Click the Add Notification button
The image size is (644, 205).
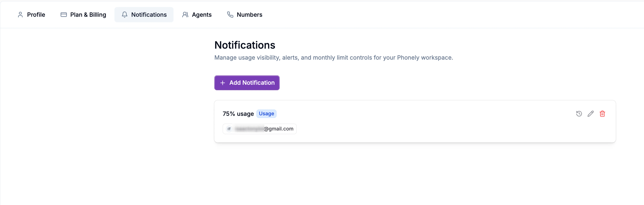[x=246, y=83]
